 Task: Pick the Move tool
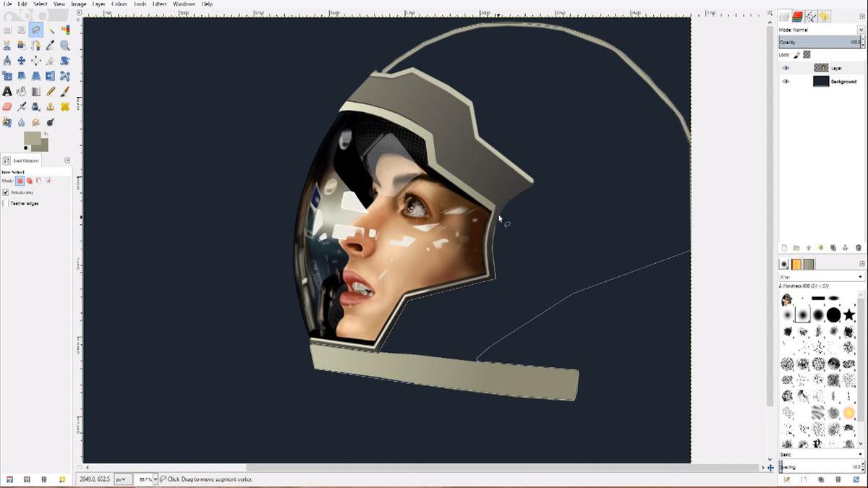click(x=22, y=61)
